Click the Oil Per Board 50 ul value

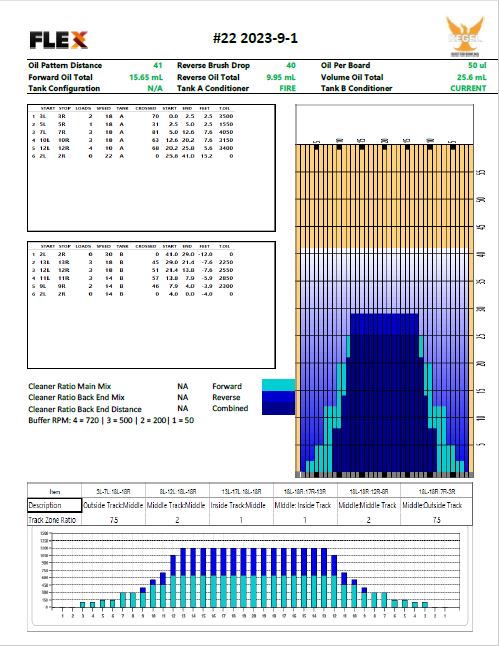point(477,65)
